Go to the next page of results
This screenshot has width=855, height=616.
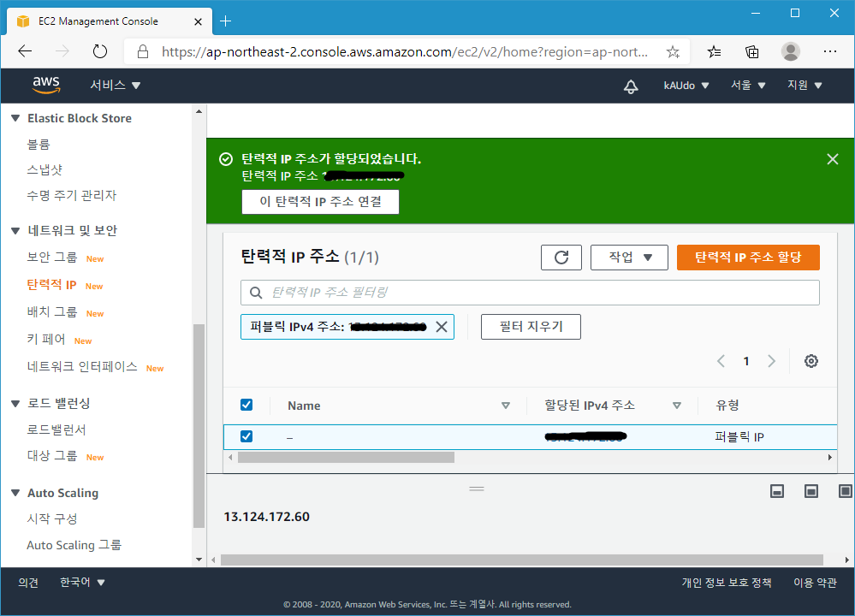coord(772,361)
